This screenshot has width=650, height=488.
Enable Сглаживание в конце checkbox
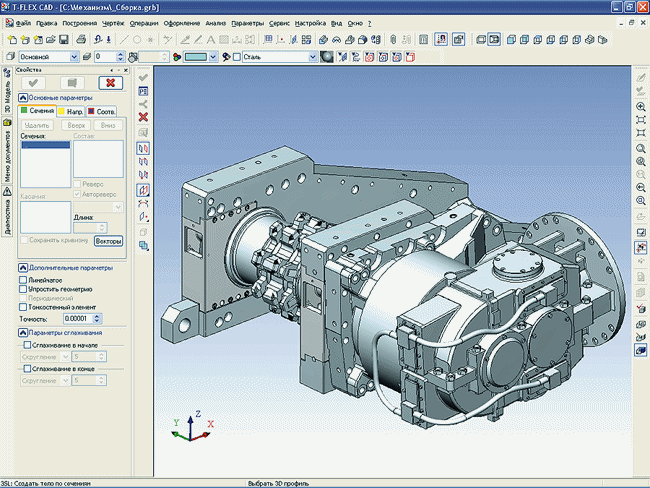pyautogui.click(x=27, y=369)
